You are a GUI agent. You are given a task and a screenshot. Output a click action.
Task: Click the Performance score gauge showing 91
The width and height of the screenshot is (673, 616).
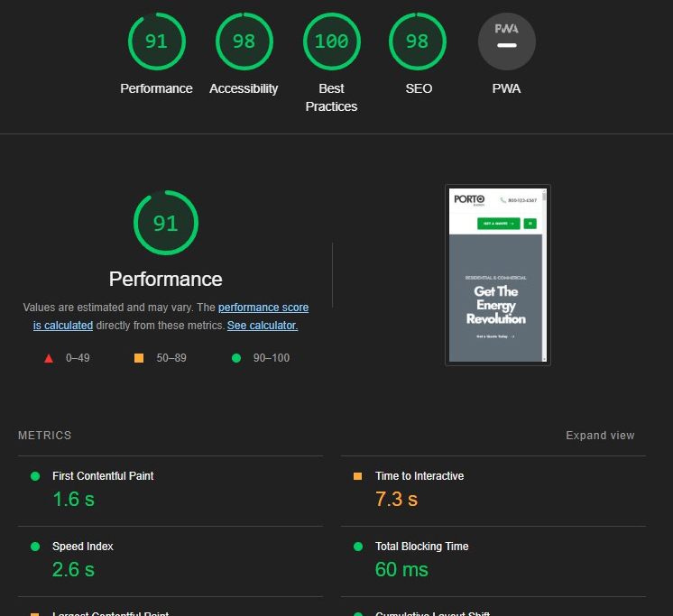pyautogui.click(x=156, y=41)
